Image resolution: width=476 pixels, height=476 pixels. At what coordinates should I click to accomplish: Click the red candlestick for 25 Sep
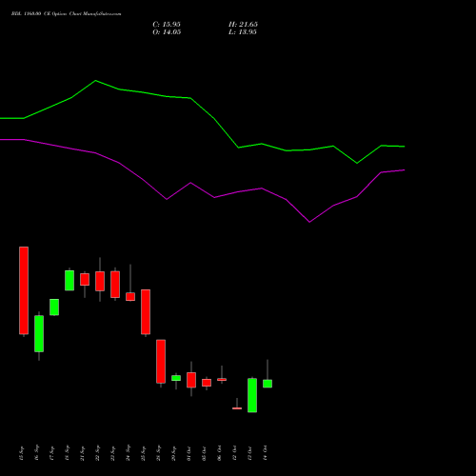click(x=146, y=312)
